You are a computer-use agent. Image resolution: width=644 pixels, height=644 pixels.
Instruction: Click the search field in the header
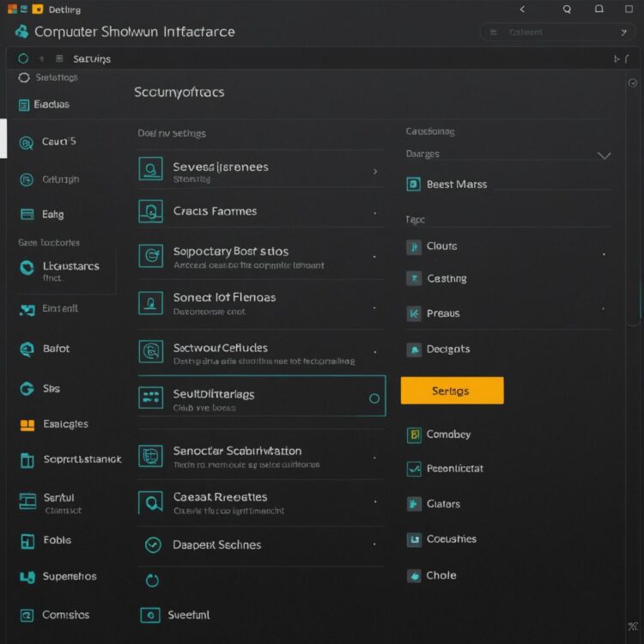pos(550,33)
